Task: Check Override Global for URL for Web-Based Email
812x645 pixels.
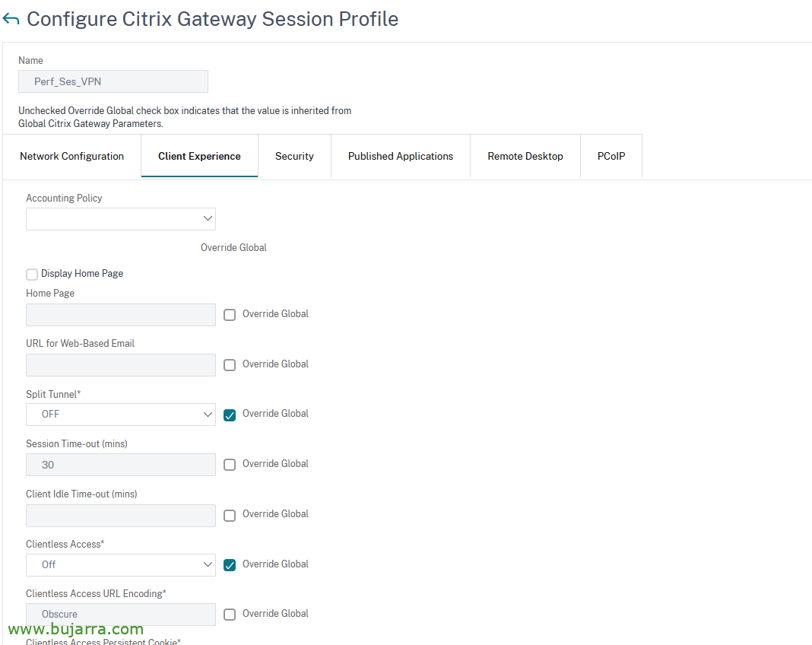Action: [230, 365]
